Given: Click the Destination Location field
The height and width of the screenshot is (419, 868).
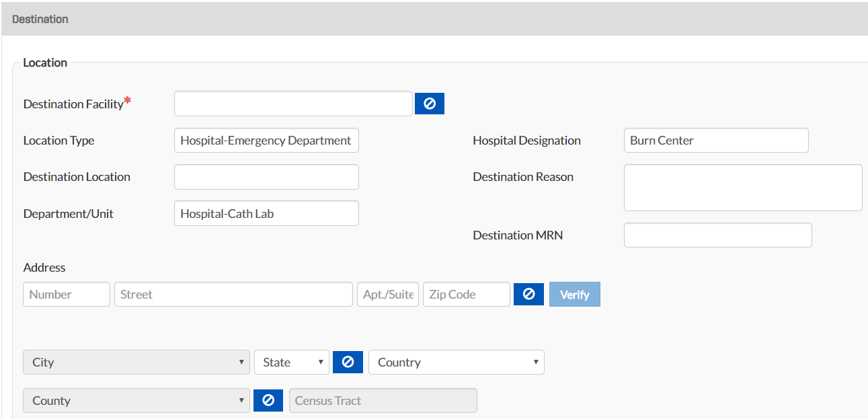Looking at the screenshot, I should click(266, 177).
